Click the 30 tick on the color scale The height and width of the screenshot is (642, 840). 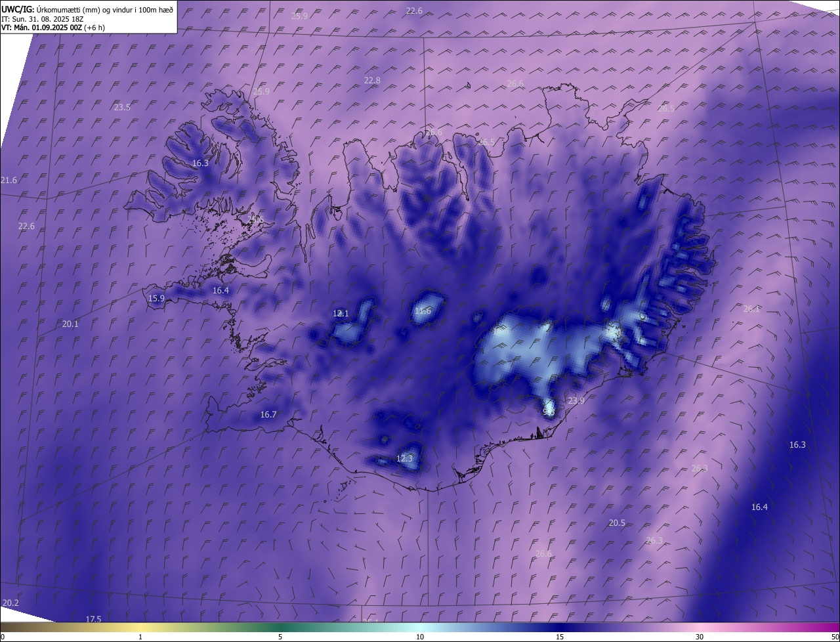(x=700, y=637)
